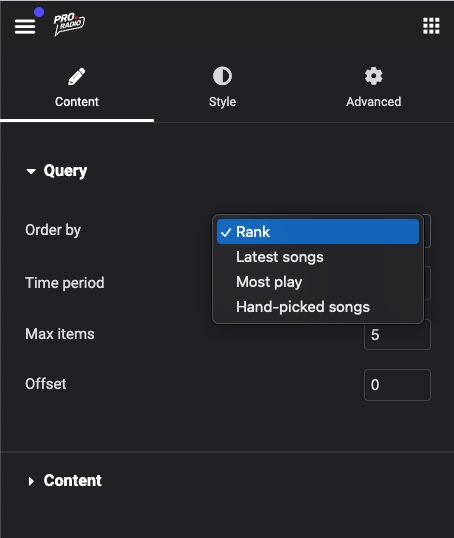Click the half-circle Style icon
Image resolution: width=454 pixels, height=538 pixels.
[x=222, y=76]
